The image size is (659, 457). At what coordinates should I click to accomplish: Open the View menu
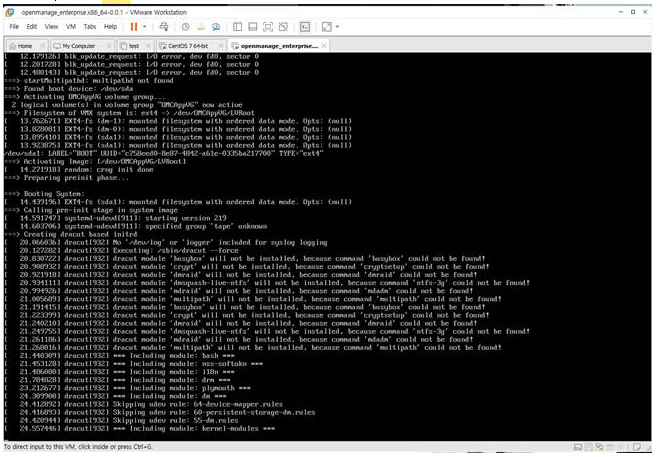coord(51,26)
